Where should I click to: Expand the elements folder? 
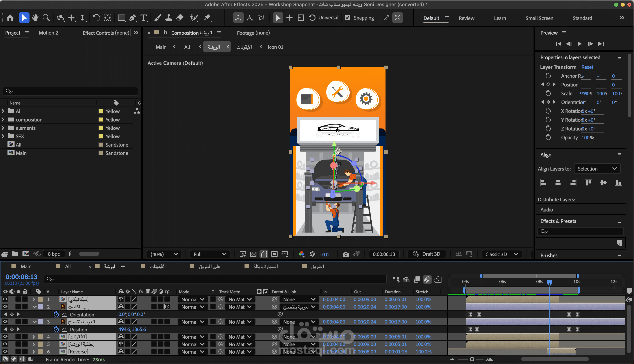coord(3,128)
